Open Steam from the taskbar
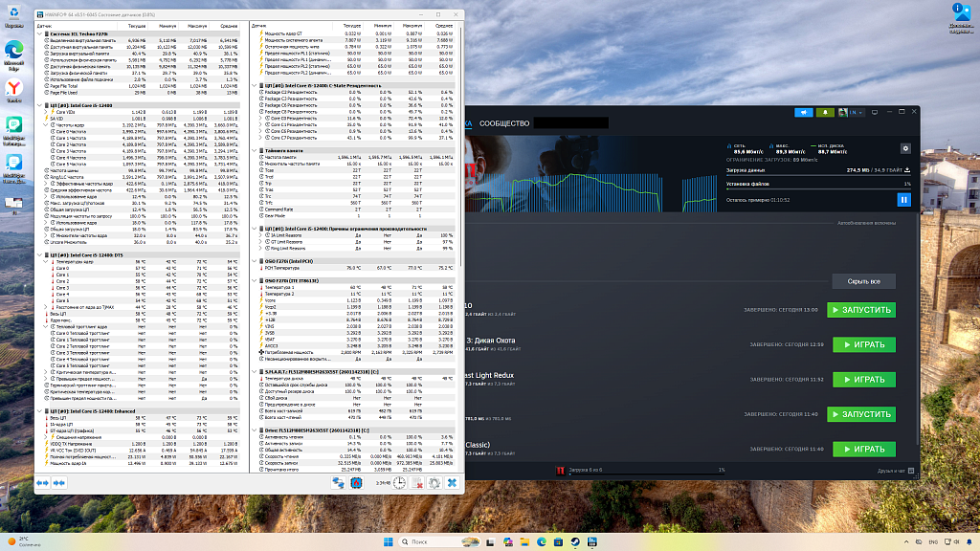Image resolution: width=980 pixels, height=551 pixels. pyautogui.click(x=575, y=541)
